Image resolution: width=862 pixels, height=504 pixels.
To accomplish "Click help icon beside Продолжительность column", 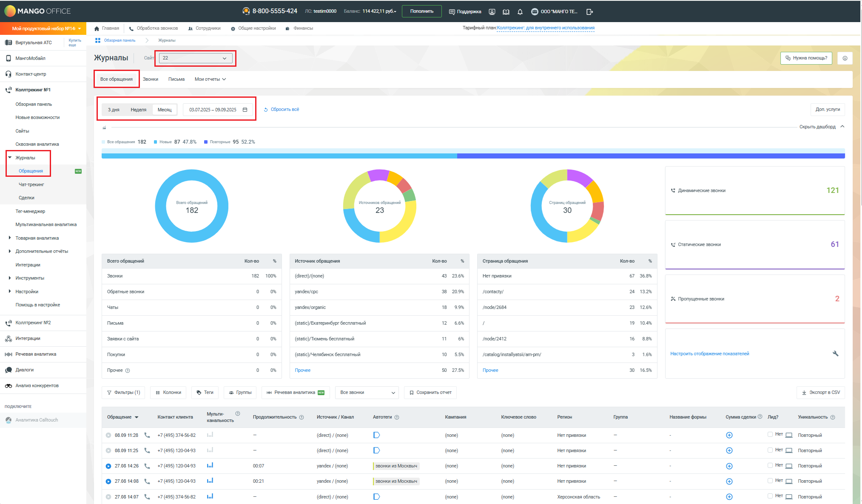I will tap(302, 417).
